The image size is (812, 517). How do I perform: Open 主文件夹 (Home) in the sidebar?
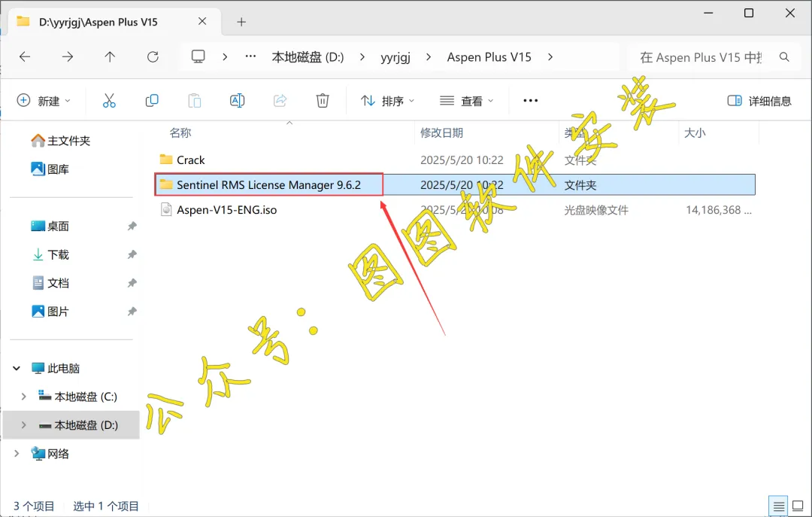click(61, 141)
